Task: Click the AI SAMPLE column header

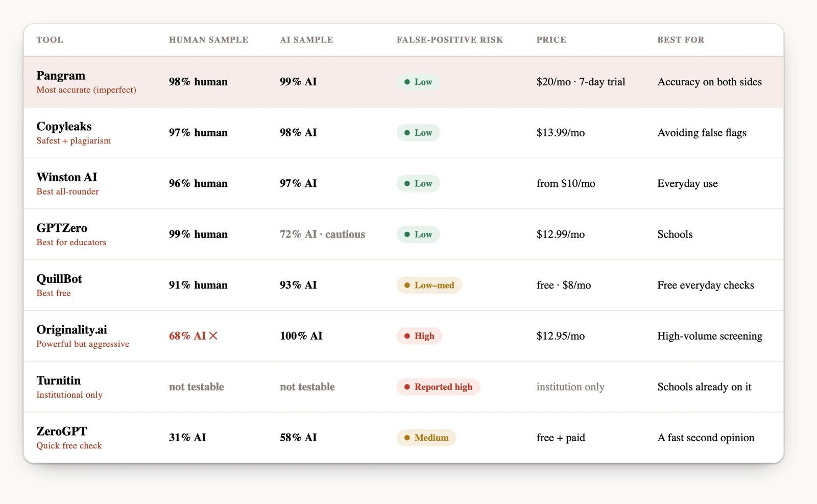Action: pos(306,40)
